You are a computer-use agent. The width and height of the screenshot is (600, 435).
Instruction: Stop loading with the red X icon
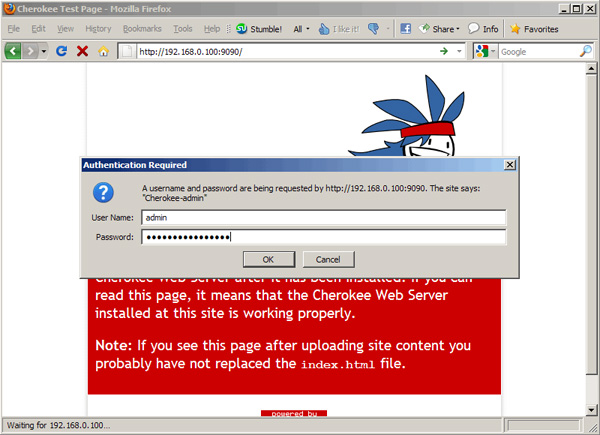(82, 51)
